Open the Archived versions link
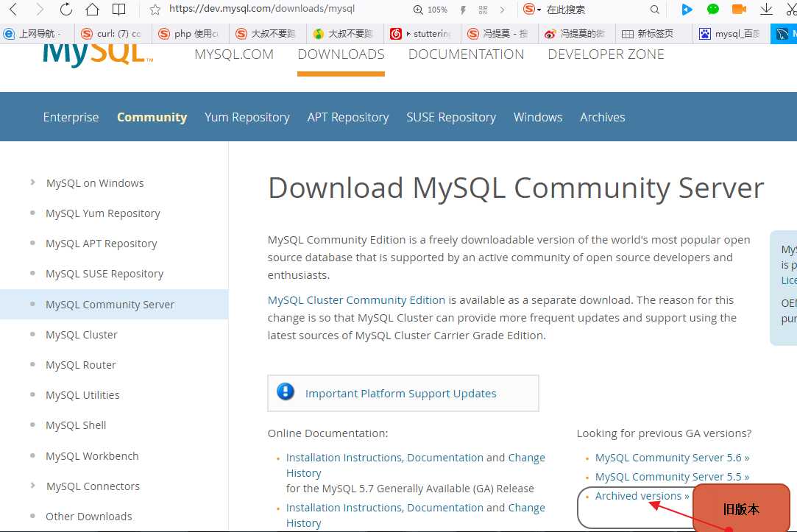The height and width of the screenshot is (532, 797). click(x=642, y=496)
